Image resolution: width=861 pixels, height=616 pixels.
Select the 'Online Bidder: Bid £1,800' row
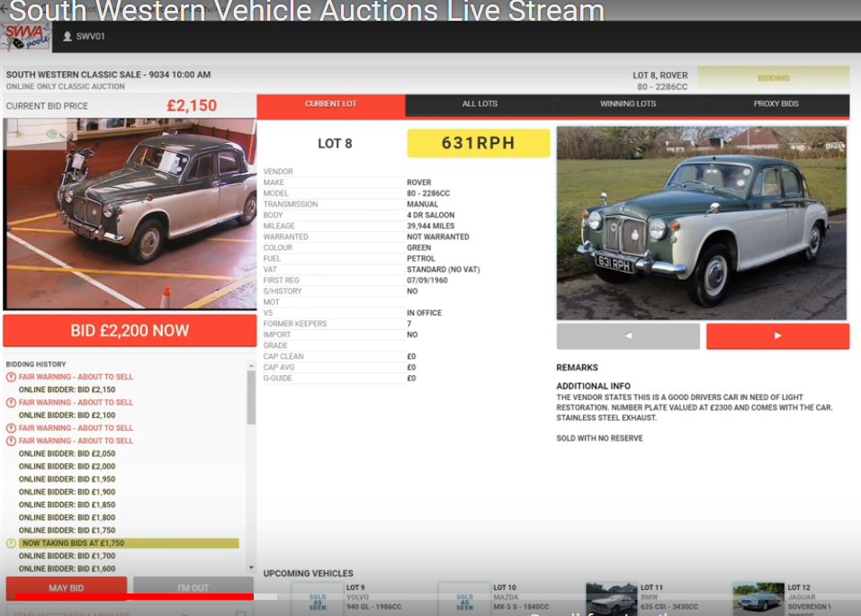tap(67, 518)
